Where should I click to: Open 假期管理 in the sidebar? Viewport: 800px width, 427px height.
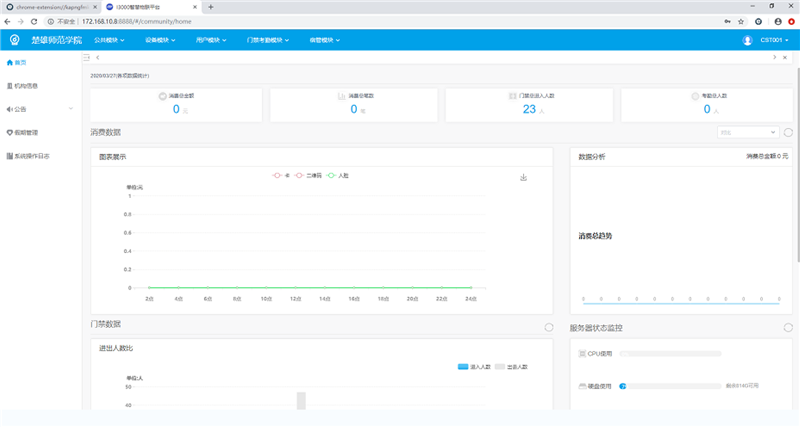[x=22, y=133]
